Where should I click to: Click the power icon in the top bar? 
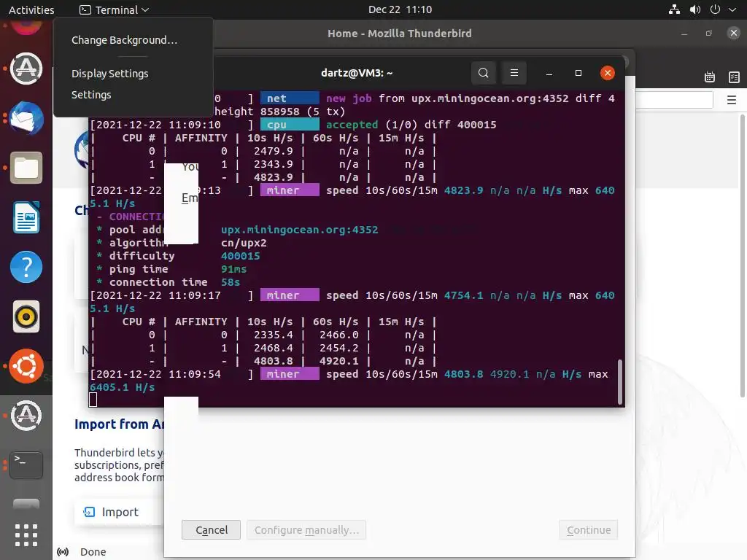click(x=715, y=9)
